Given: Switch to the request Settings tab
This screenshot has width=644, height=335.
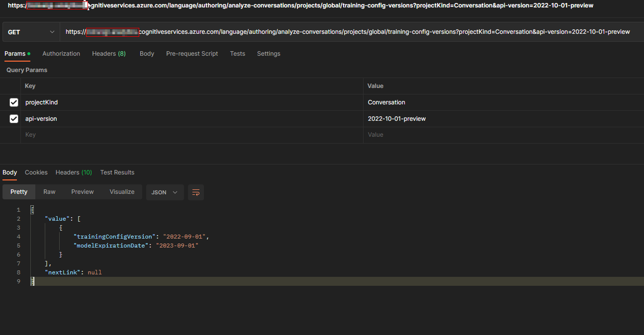Looking at the screenshot, I should [x=269, y=53].
